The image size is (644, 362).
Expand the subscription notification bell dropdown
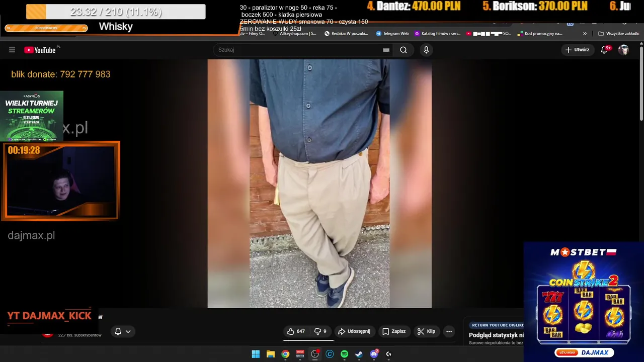click(x=123, y=331)
